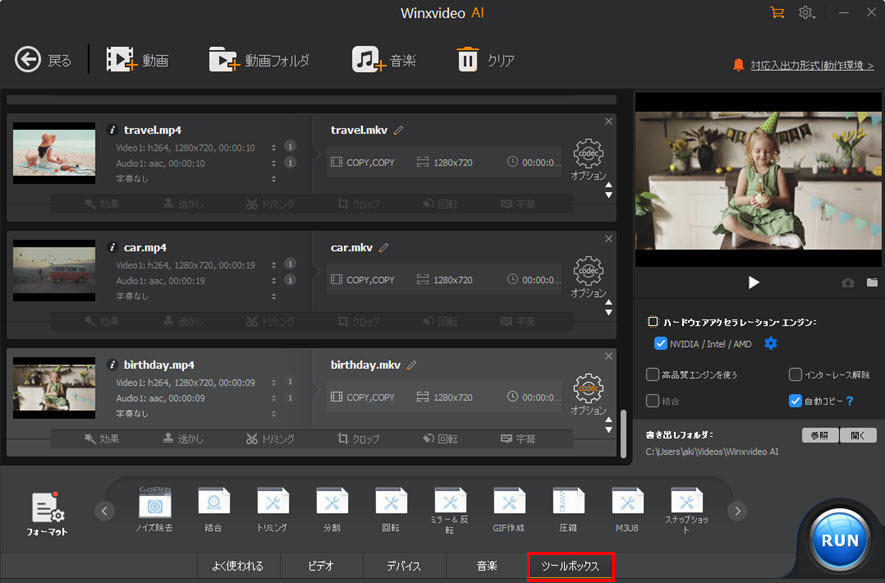Open the フォーマット format icon

coord(47,514)
